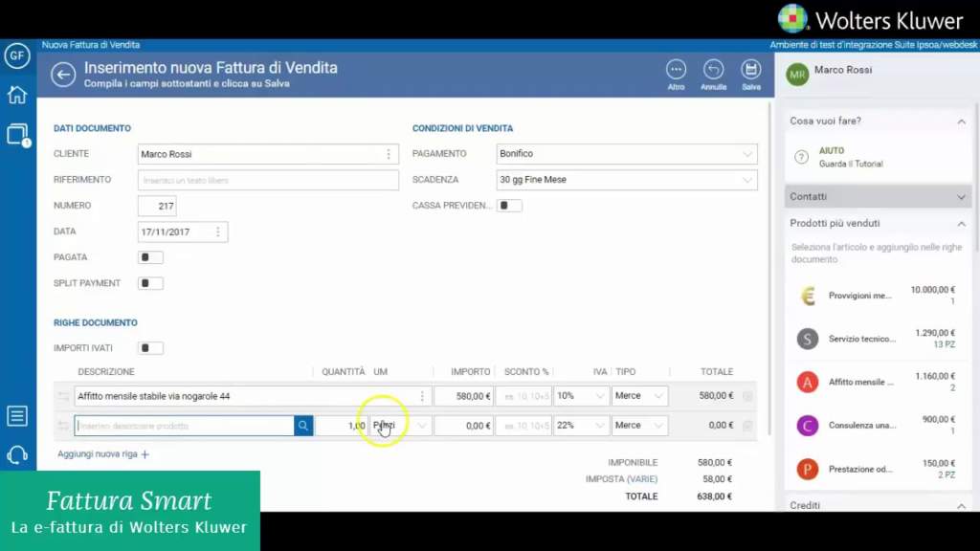Open Tipo Merce dropdown in first row
The height and width of the screenshot is (551, 980).
coord(639,396)
